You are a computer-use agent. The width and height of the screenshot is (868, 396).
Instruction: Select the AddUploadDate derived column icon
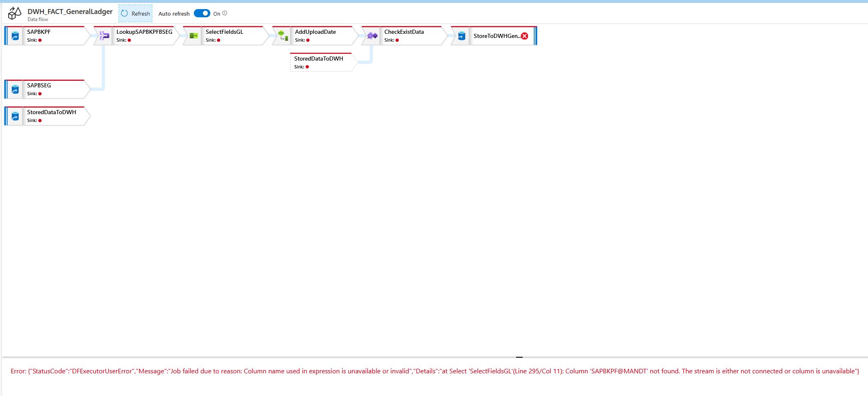283,36
